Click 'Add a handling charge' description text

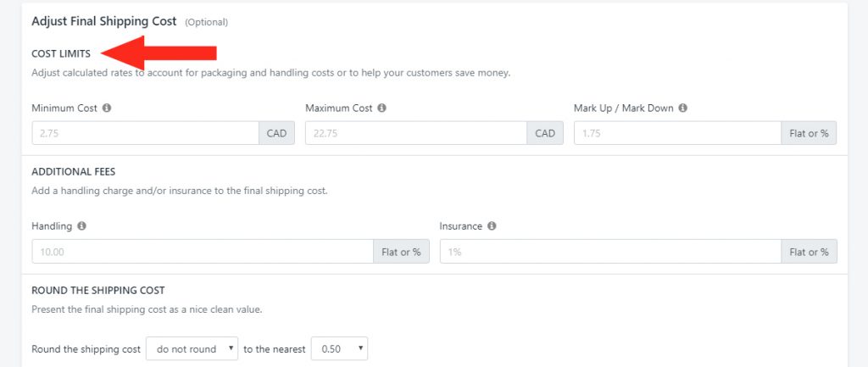180,192
